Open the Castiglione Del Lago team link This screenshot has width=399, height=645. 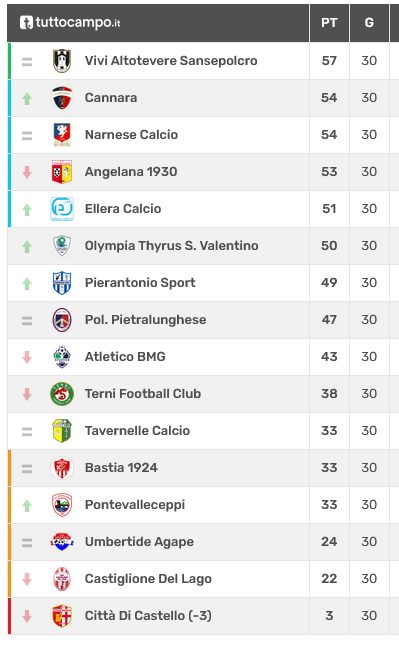148,579
